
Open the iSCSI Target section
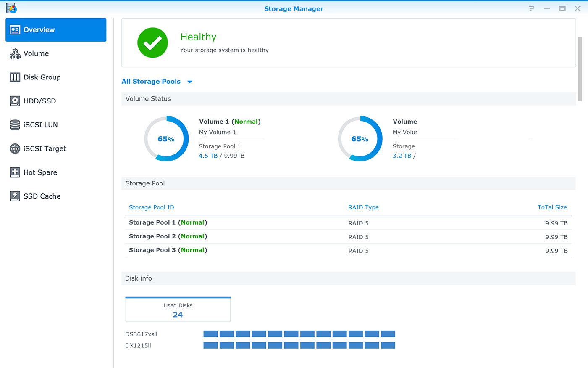pos(15,148)
